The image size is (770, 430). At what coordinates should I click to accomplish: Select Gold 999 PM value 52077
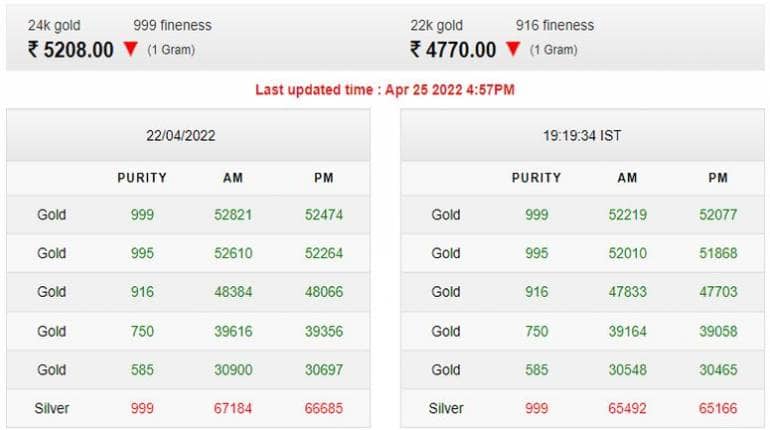click(718, 215)
